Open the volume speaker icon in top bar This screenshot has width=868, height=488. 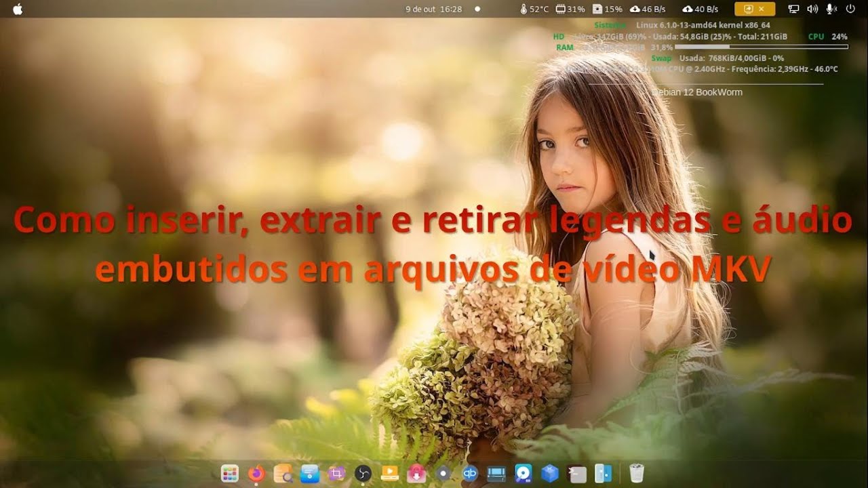812,9
